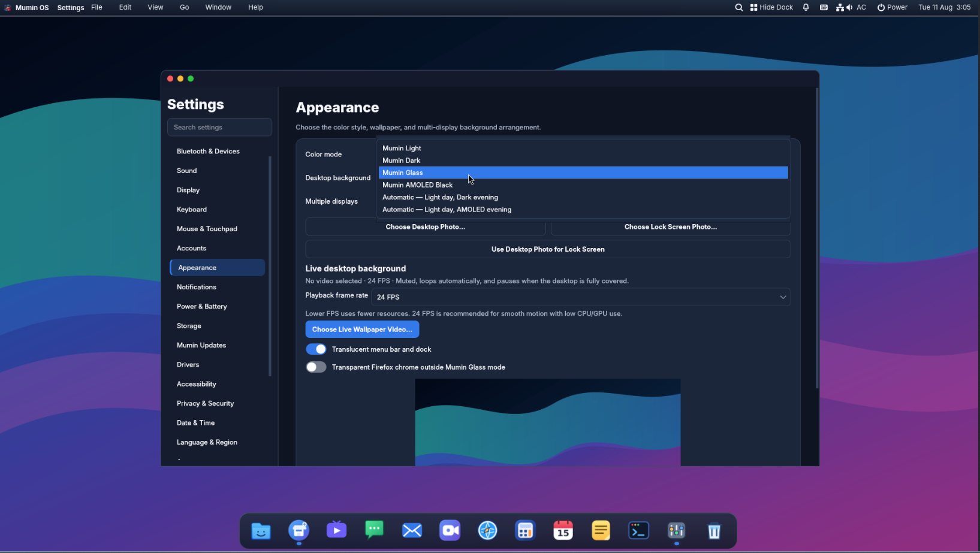980x553 pixels.
Task: Select the Mumin Glass option
Action: [x=583, y=173]
